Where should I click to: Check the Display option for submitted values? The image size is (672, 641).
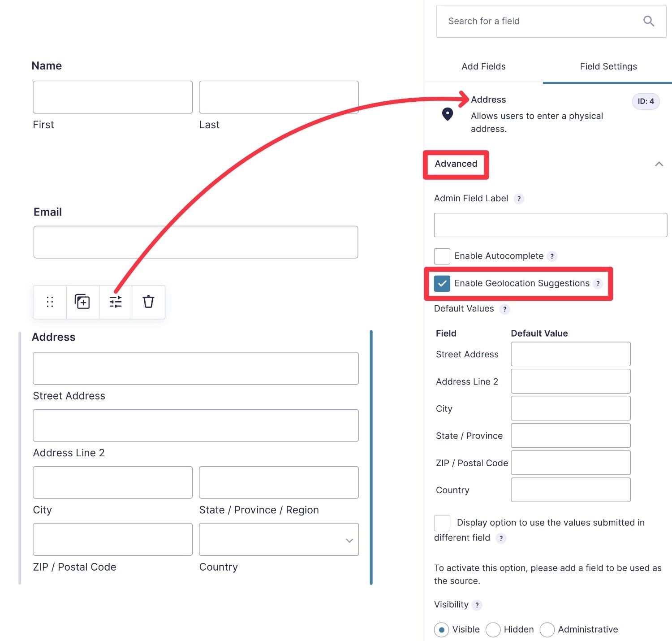click(442, 523)
